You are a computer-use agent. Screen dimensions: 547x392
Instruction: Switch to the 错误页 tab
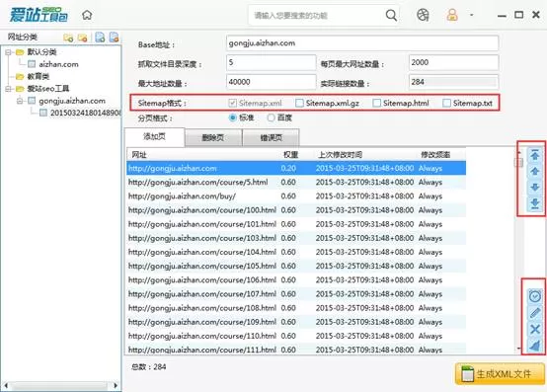272,138
